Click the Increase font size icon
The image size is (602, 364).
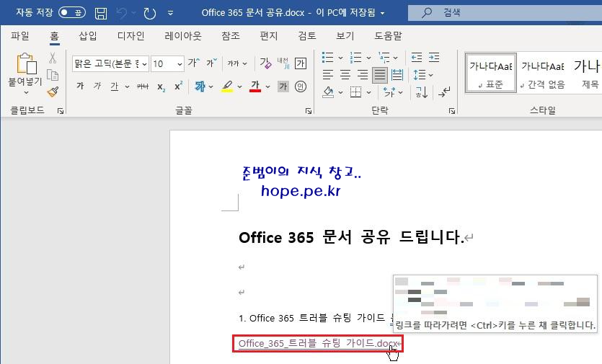193,63
